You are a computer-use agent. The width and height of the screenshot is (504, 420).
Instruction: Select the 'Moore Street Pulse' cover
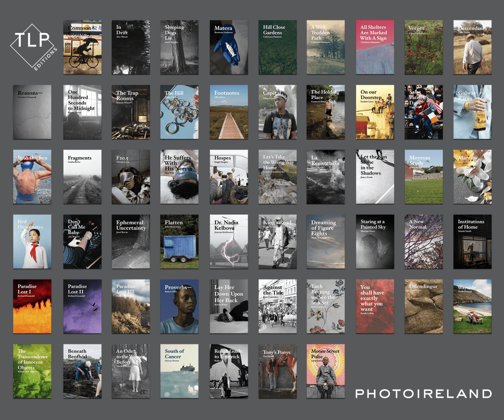tap(325, 371)
